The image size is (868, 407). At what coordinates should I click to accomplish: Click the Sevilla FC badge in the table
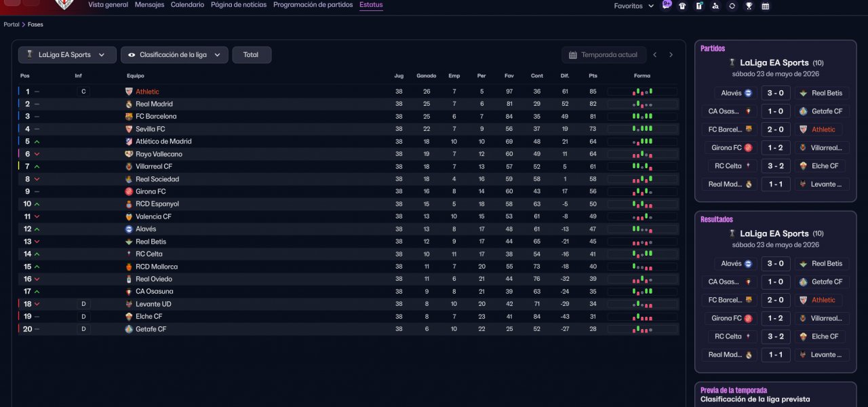[x=129, y=129]
